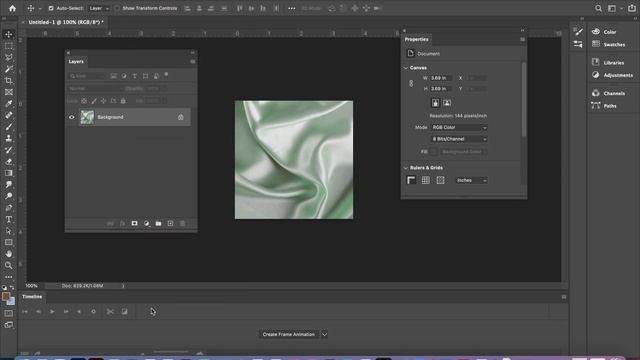Select the Crop tool

coord(9,81)
